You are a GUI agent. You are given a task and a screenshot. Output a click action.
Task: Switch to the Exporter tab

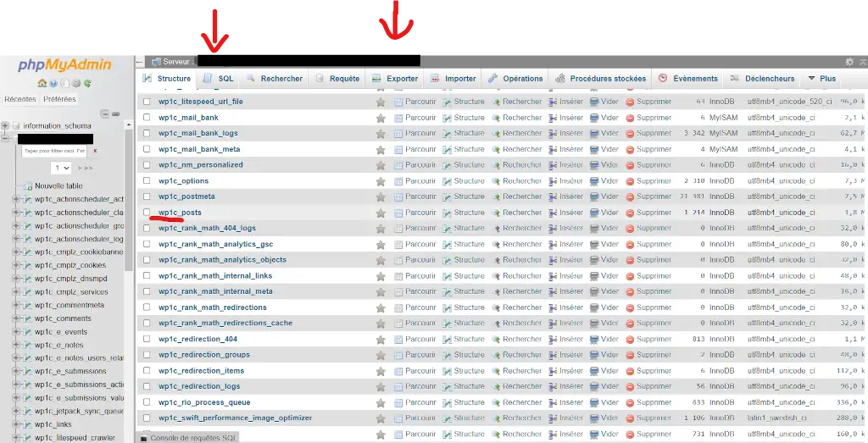tap(395, 79)
